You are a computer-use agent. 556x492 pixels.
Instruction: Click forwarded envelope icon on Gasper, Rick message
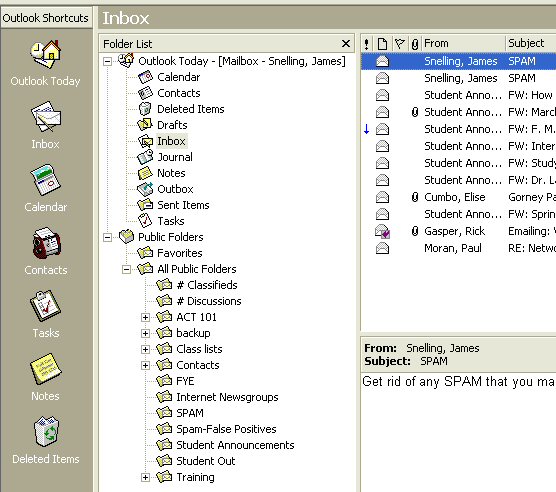point(382,231)
